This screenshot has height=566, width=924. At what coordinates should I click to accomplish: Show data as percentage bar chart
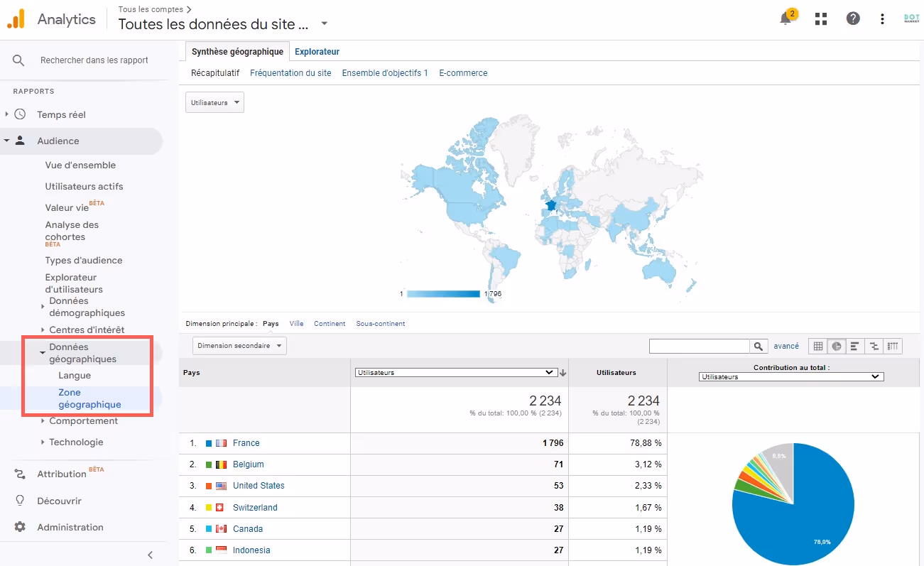point(854,346)
